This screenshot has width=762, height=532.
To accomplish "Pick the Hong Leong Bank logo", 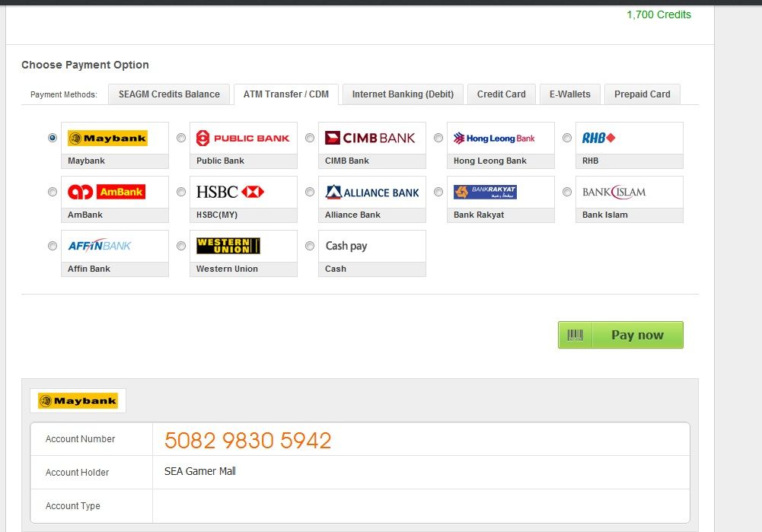I will (x=494, y=139).
